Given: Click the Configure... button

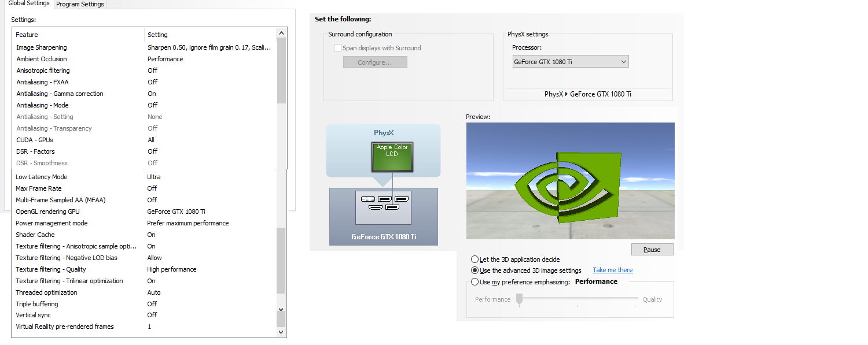Looking at the screenshot, I should (375, 62).
